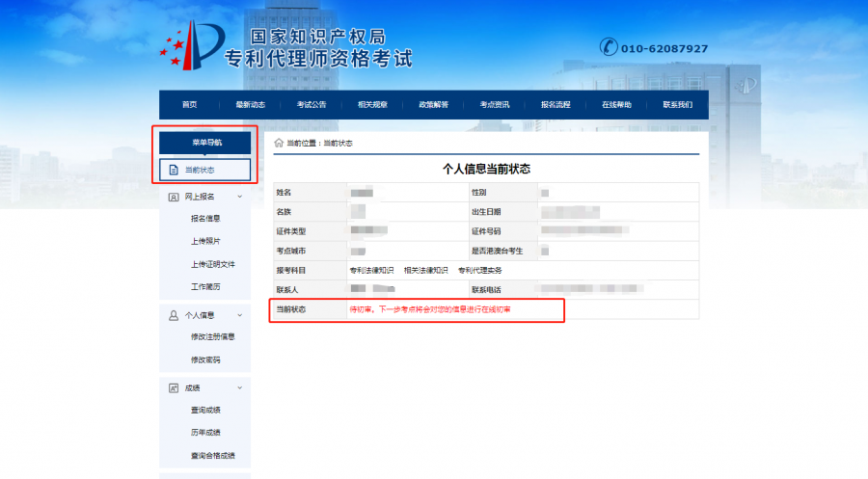Open 查询成绩 under 成绩
The height and width of the screenshot is (479, 868).
[x=205, y=410]
